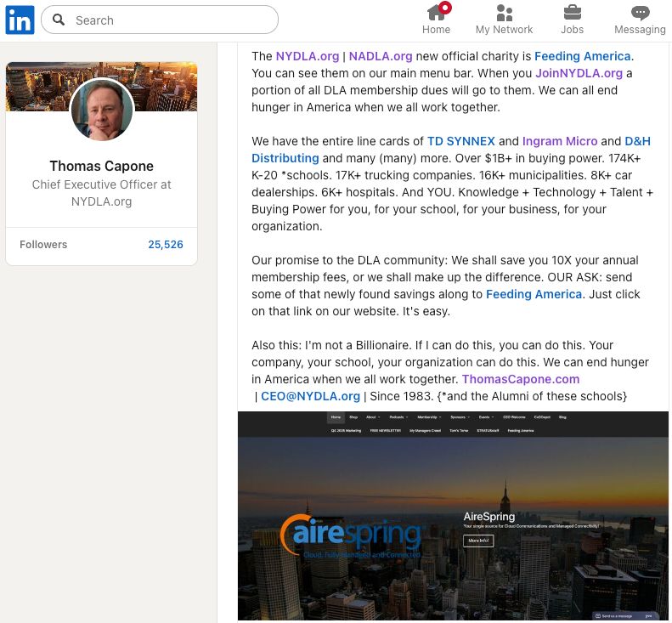Visit the ThomasCapone.com link

pos(521,379)
